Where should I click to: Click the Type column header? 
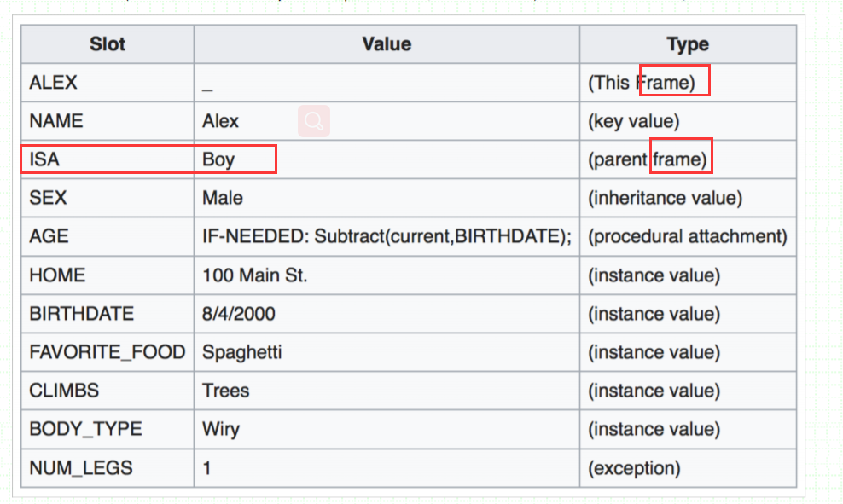tap(688, 44)
